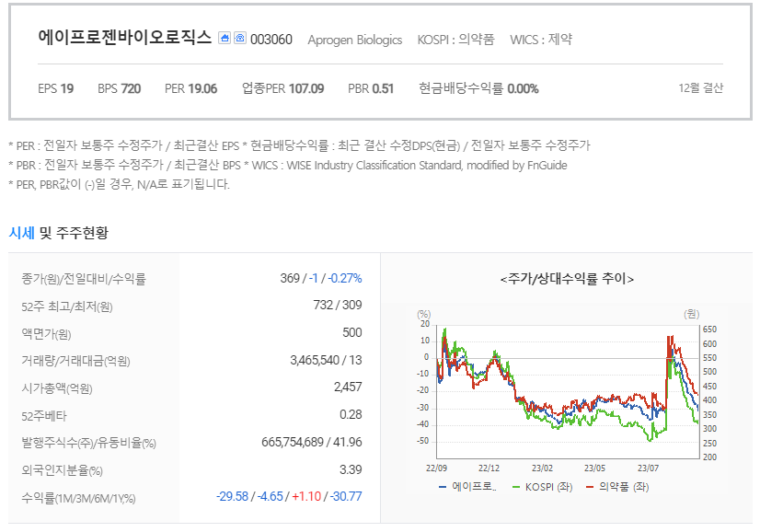The height and width of the screenshot is (532, 760).
Task: Select the market cap value 2,457
Action: (x=348, y=387)
